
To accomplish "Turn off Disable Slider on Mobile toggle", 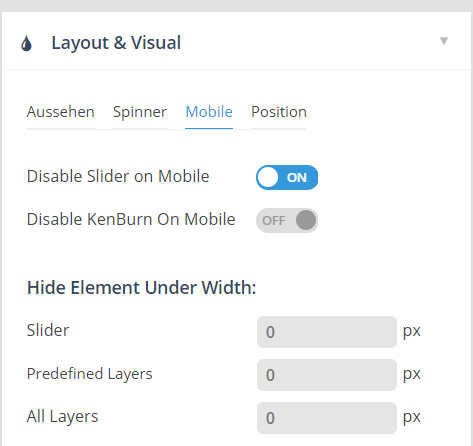I will click(287, 177).
